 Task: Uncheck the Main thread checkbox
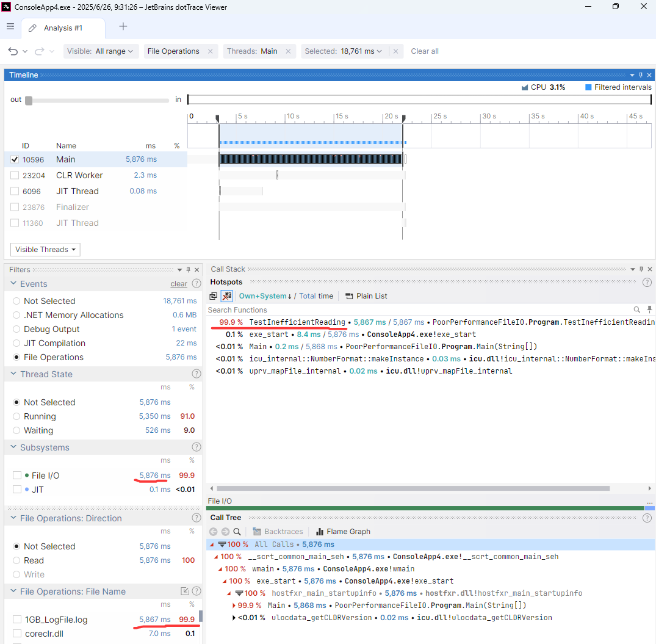click(x=14, y=159)
